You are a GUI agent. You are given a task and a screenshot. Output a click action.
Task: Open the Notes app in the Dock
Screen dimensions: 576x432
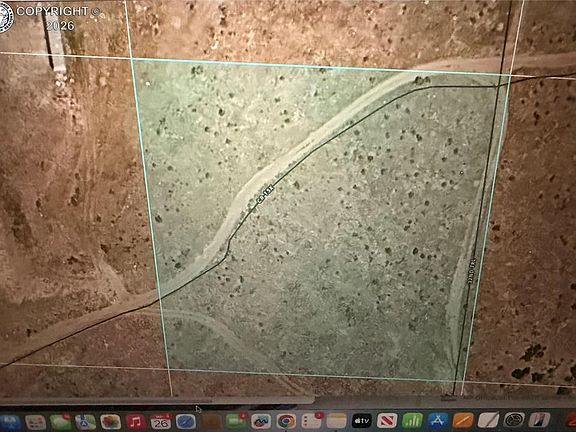[x=336, y=421]
